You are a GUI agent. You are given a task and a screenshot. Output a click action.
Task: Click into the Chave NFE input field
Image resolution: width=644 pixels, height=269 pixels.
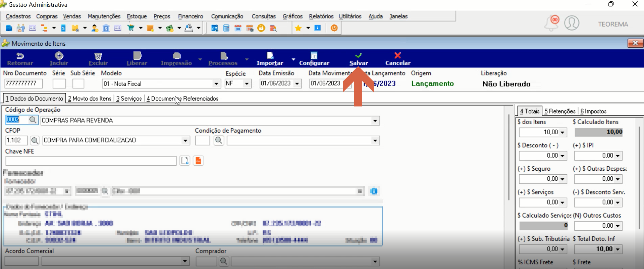click(91, 161)
